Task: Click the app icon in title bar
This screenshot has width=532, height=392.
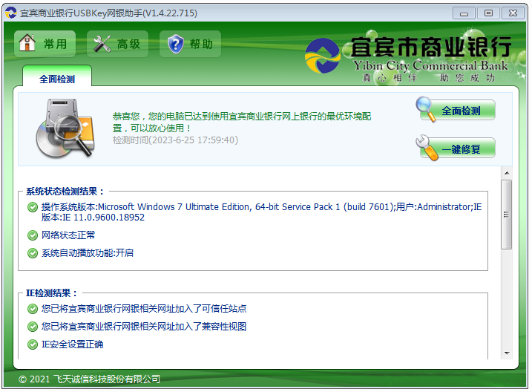Action: click(x=10, y=13)
